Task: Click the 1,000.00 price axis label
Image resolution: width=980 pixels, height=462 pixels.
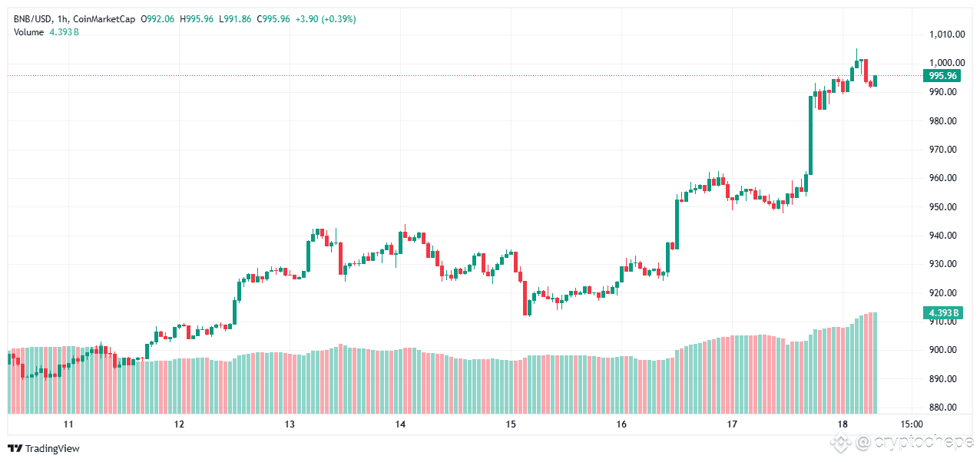Action: tap(946, 63)
